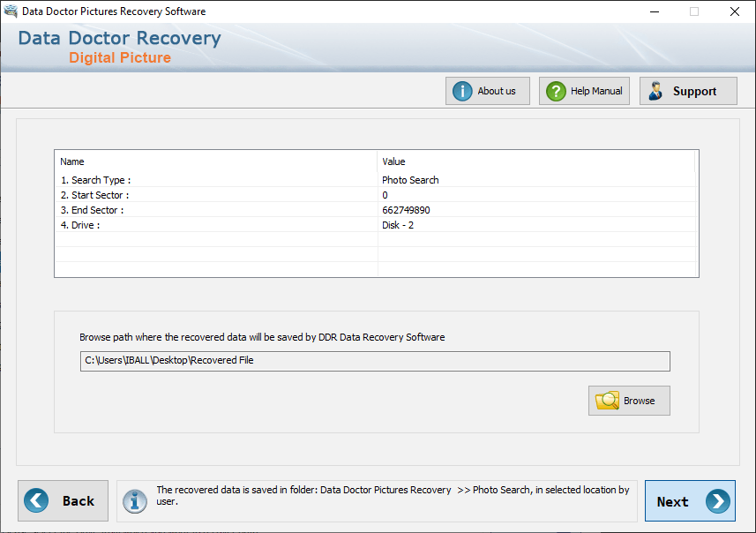The image size is (756, 533).
Task: Go Back using the Back label
Action: click(x=79, y=500)
